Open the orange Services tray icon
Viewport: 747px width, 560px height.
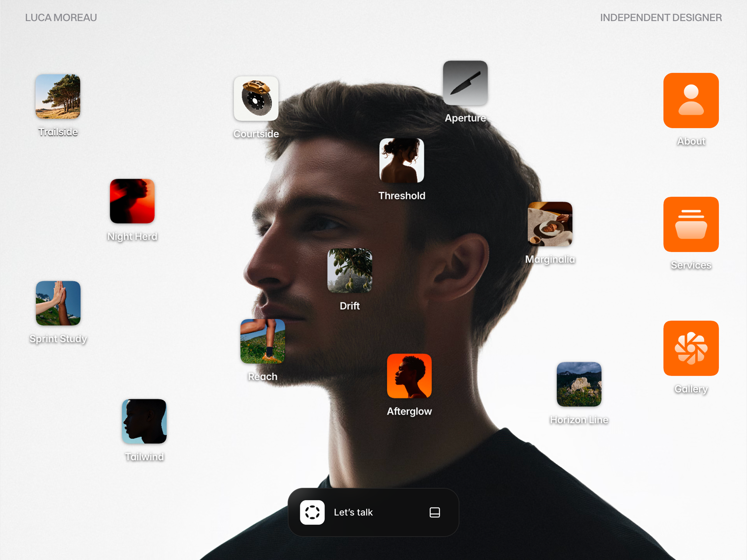691,224
